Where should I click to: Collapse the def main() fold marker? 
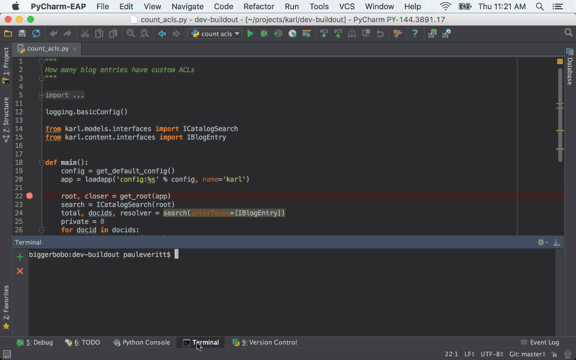point(42,162)
